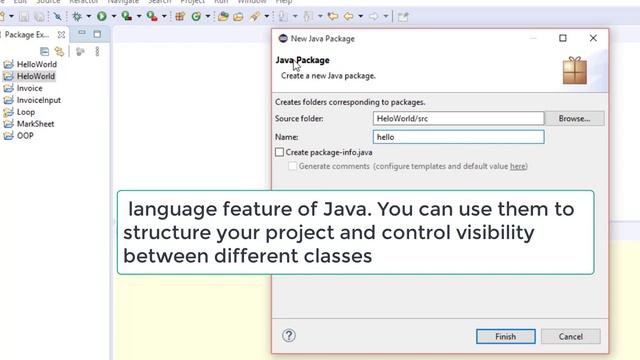Click the Run External Tools icon

[x=152, y=16]
